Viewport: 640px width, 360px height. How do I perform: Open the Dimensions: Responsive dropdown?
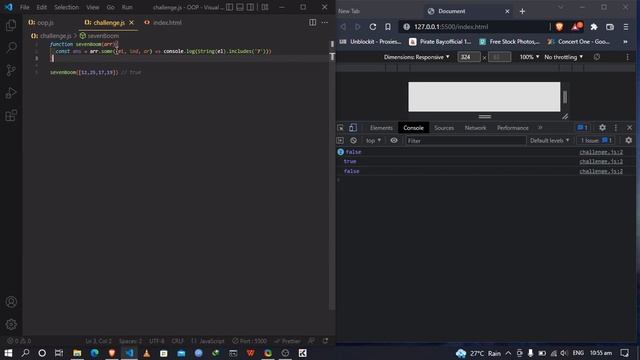417,57
